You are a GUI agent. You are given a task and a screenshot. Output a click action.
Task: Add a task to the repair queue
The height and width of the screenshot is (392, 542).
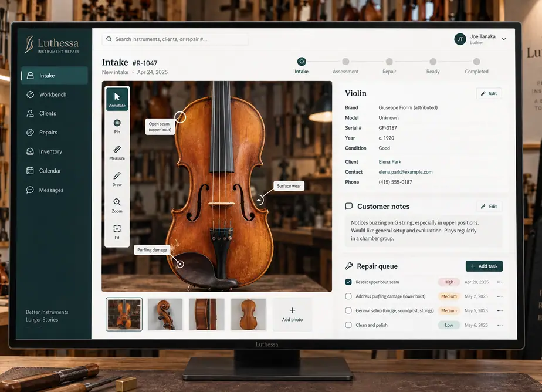484,266
